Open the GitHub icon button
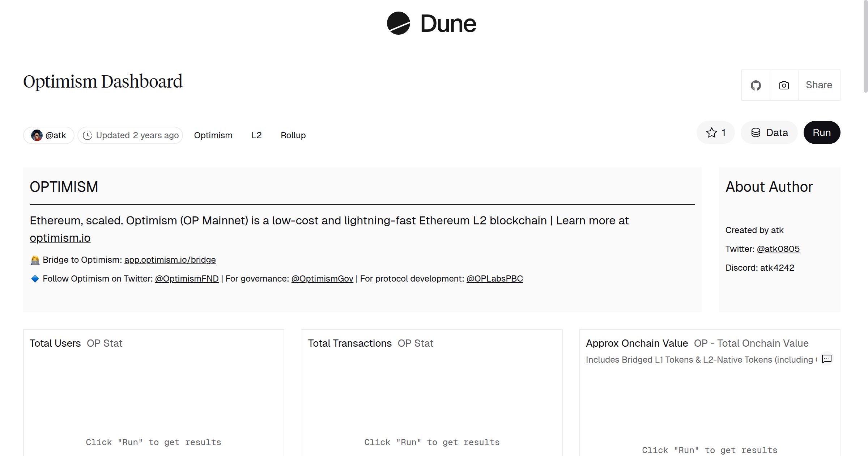This screenshot has width=868, height=456. click(756, 85)
